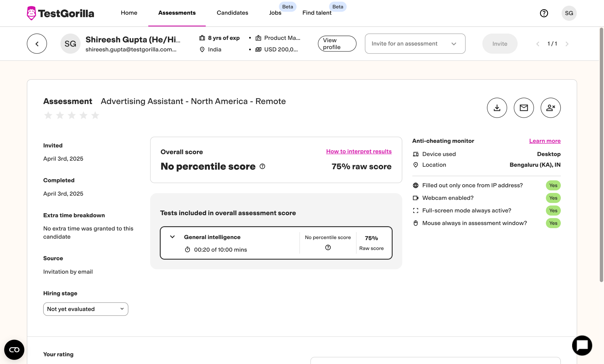Select the first rating star

coord(48,115)
